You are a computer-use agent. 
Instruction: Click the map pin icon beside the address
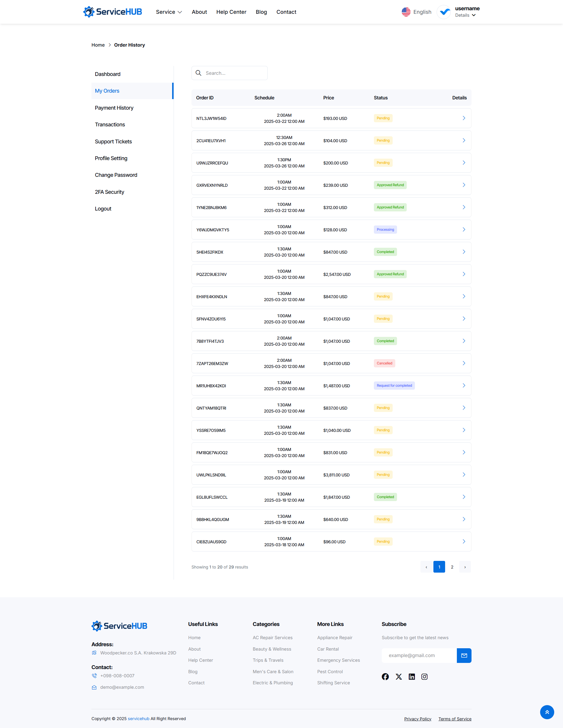(94, 653)
